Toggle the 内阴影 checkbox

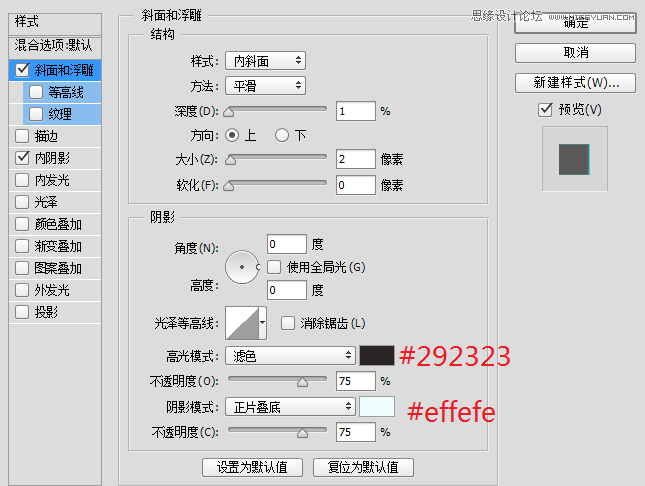click(22, 158)
